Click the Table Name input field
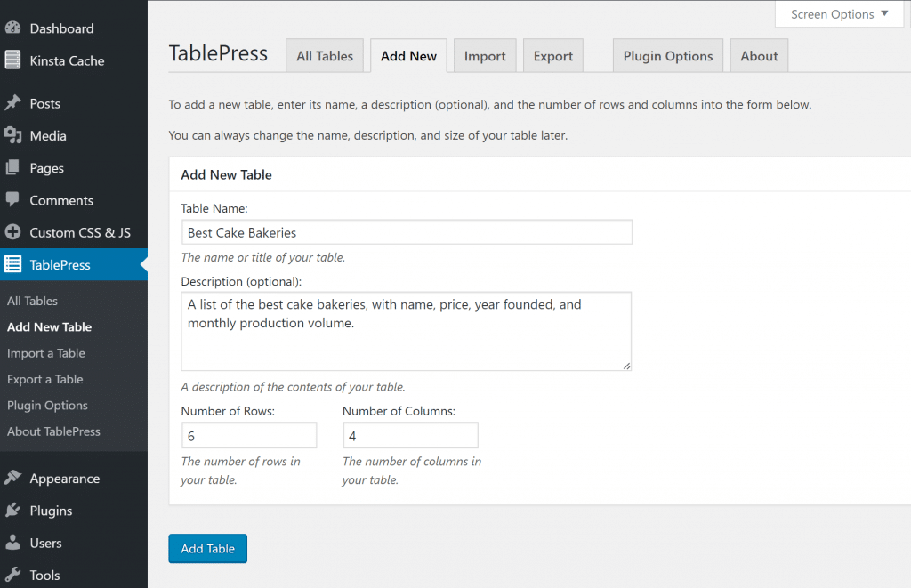The height and width of the screenshot is (588, 911). 406,231
